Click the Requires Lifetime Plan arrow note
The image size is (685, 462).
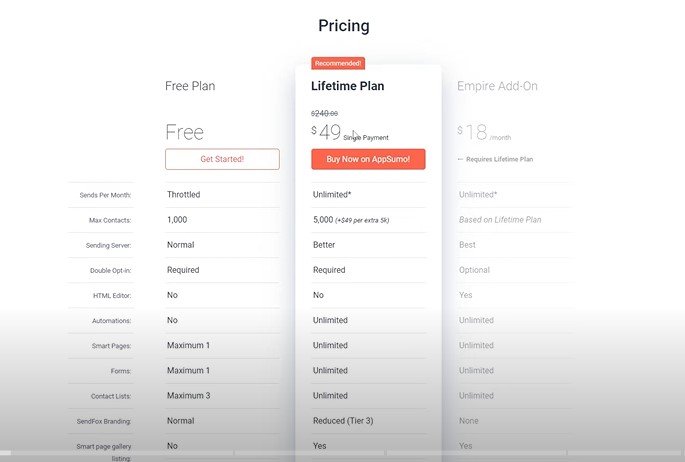[495, 159]
